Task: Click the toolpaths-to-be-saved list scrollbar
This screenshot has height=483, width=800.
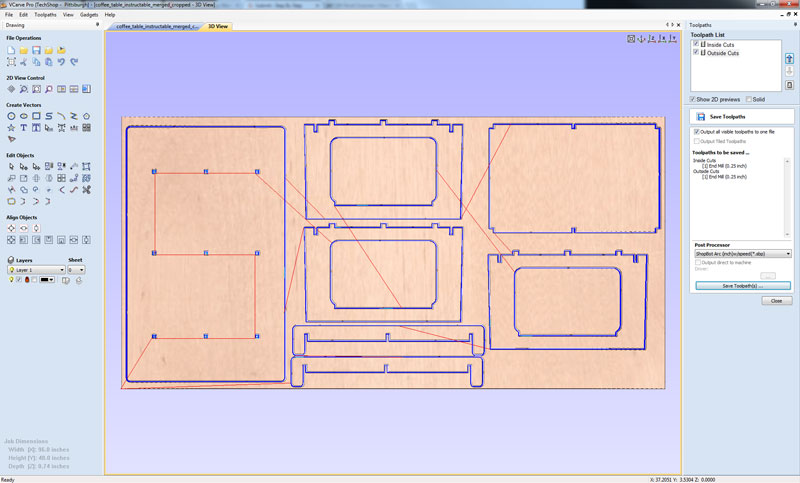Action: (x=787, y=197)
